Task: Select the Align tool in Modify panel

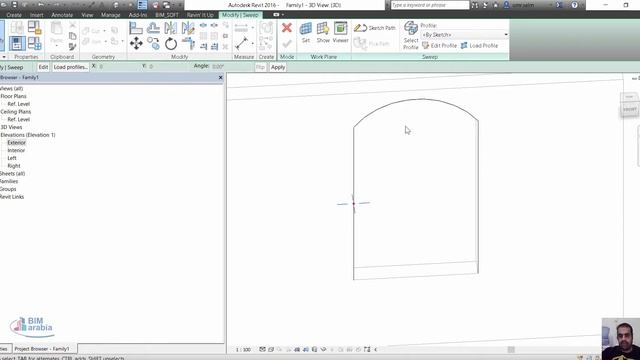Action: [136, 28]
